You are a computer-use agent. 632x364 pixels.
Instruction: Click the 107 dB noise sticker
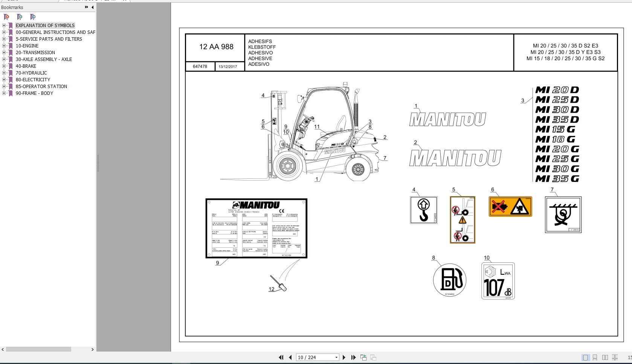[498, 281]
